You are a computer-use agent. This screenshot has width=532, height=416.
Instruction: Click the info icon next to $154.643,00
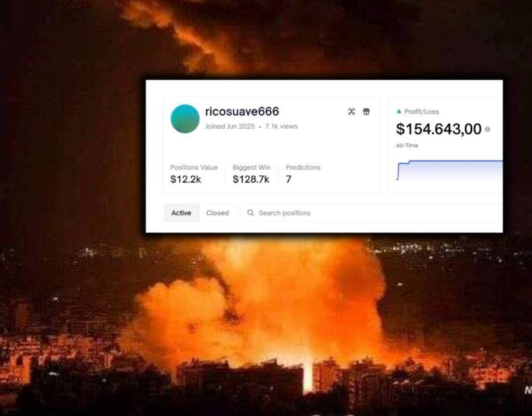point(487,129)
